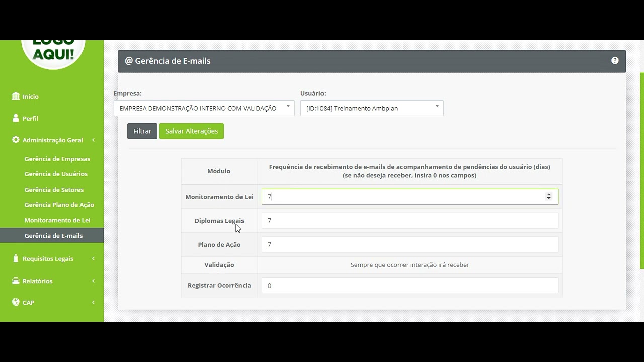Open the Empresa dropdown
The width and height of the screenshot is (644, 362).
coord(204,108)
